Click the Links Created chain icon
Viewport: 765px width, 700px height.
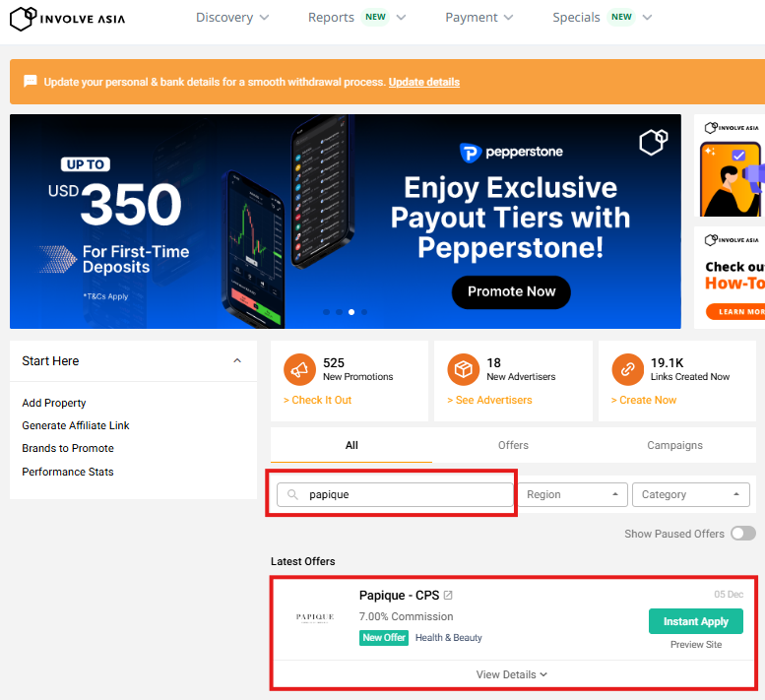point(627,369)
